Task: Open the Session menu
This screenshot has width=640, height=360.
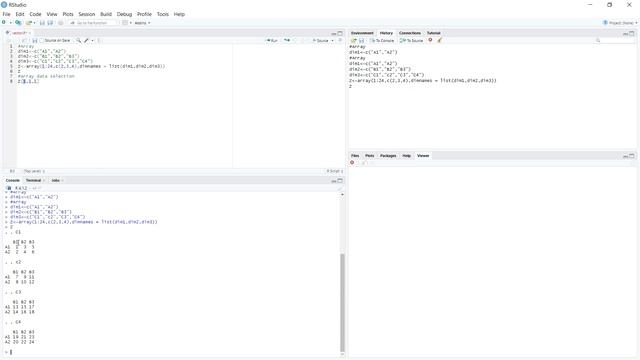Action: [x=87, y=14]
